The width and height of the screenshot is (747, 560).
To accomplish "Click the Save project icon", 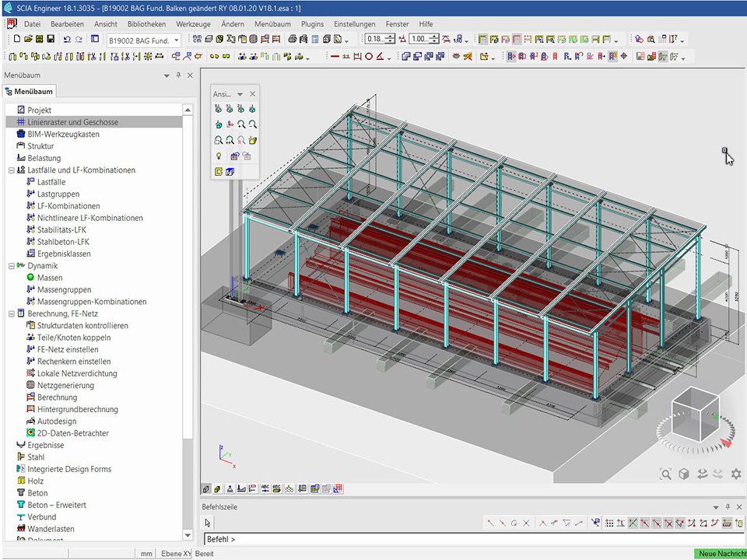I will pyautogui.click(x=51, y=39).
